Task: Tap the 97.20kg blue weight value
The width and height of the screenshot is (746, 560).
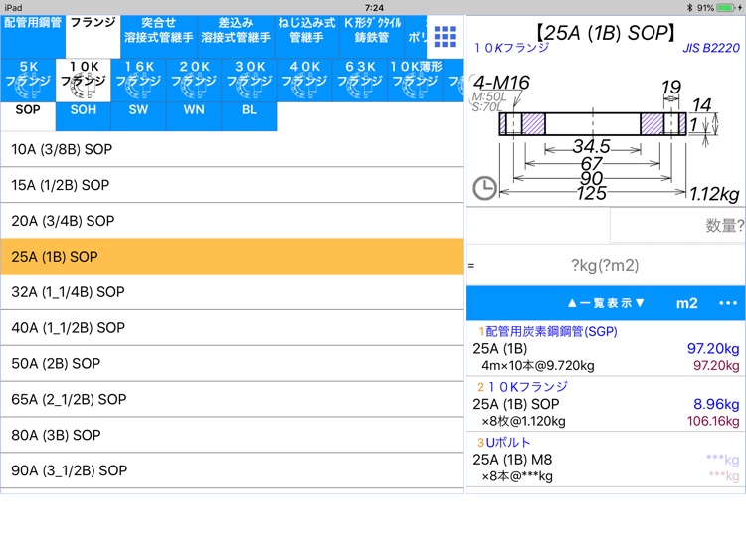Action: 713,349
